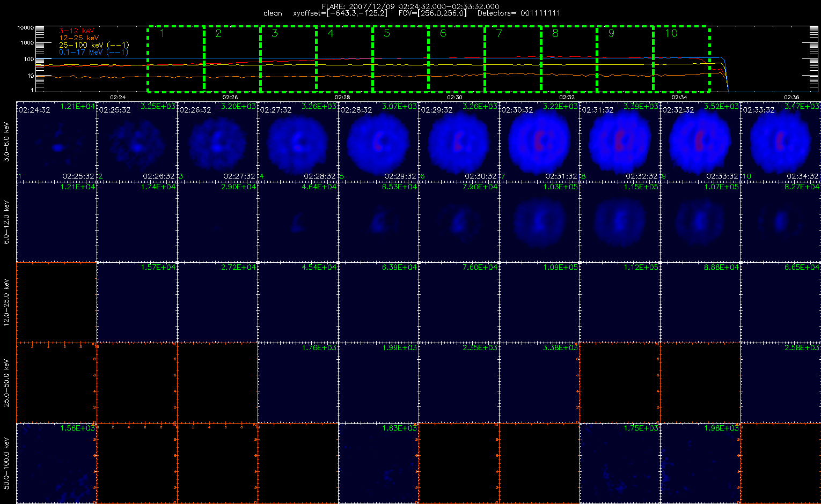Open the 3-6 keV image starting 02:26:32
Screen dimensions: 821x504
218,142
